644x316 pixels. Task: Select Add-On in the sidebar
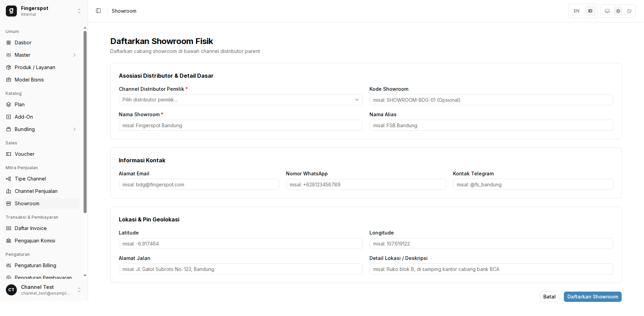[41, 117]
